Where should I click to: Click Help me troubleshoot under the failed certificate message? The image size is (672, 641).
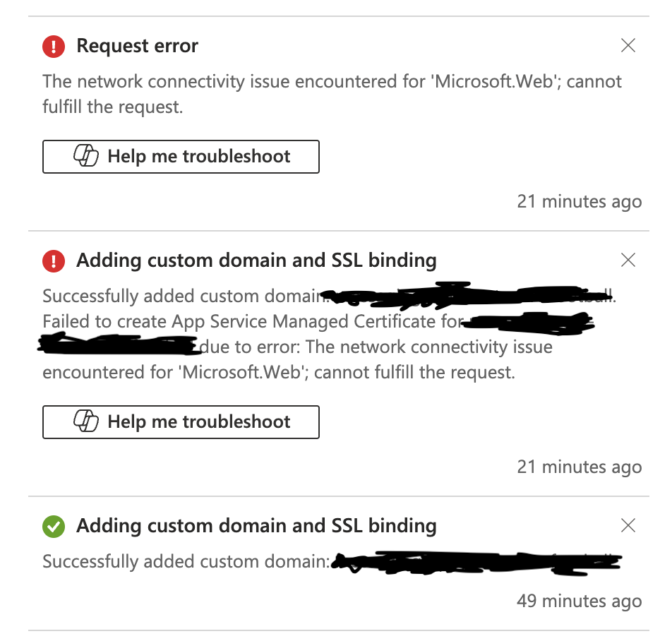click(x=181, y=422)
